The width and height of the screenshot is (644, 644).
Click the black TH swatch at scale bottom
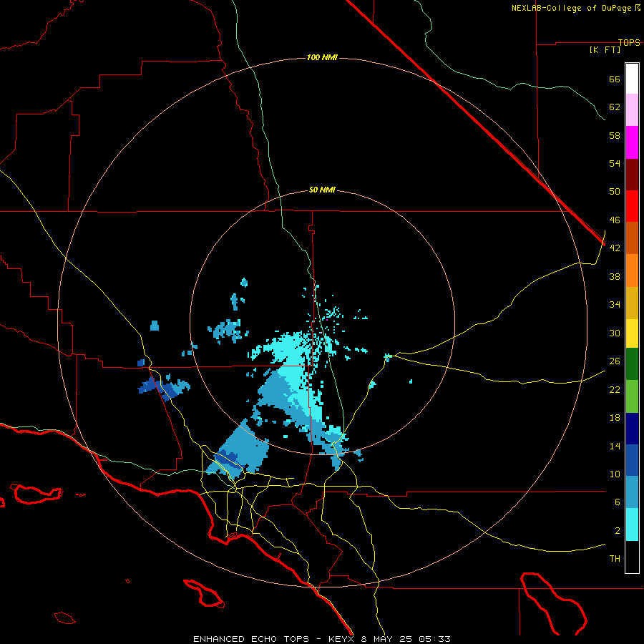[x=632, y=557]
